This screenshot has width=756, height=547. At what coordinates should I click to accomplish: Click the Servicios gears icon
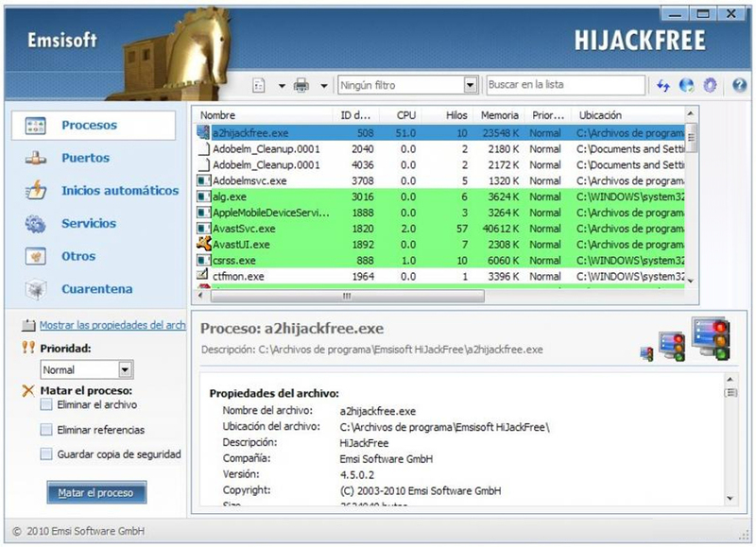pyautogui.click(x=36, y=224)
